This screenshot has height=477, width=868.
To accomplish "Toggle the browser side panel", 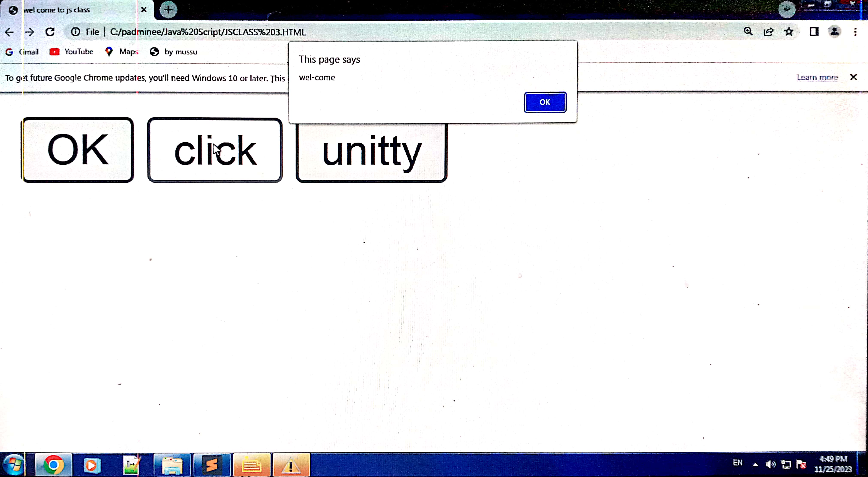I will [814, 32].
